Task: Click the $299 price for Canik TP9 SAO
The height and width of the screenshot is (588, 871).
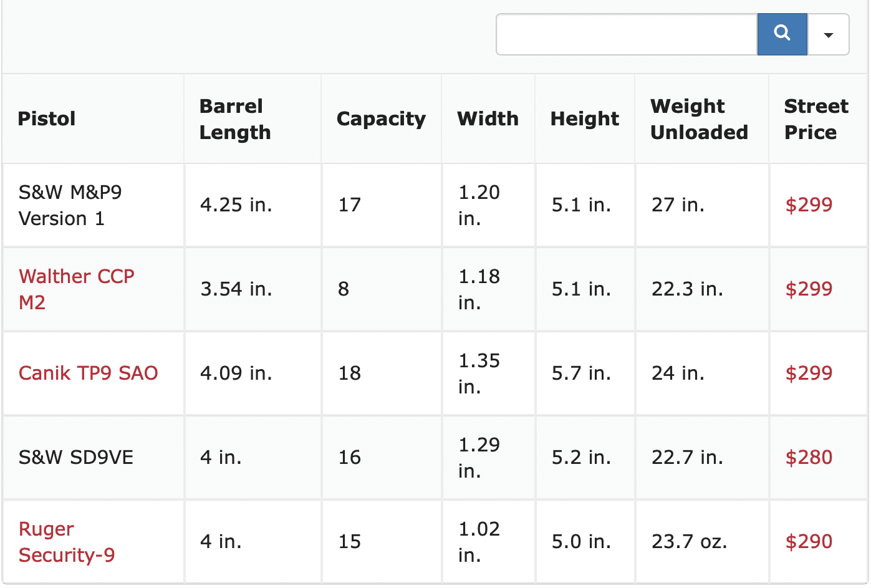Action: click(808, 373)
